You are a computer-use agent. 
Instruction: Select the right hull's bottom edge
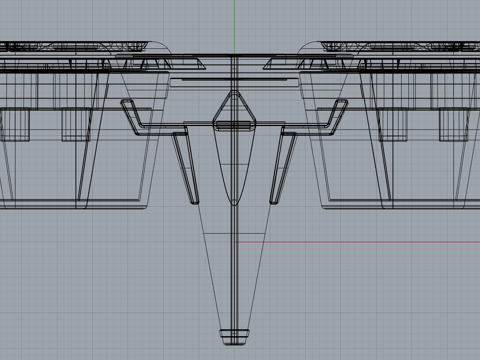point(400,204)
